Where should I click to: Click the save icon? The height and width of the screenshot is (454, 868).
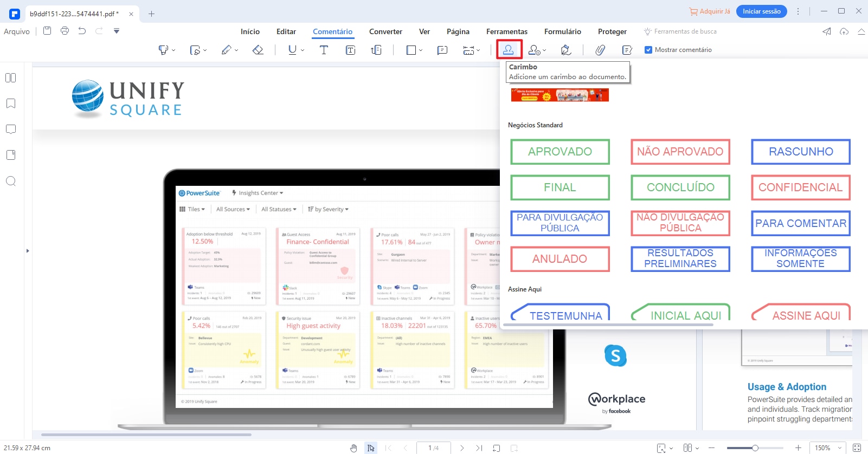(x=47, y=31)
